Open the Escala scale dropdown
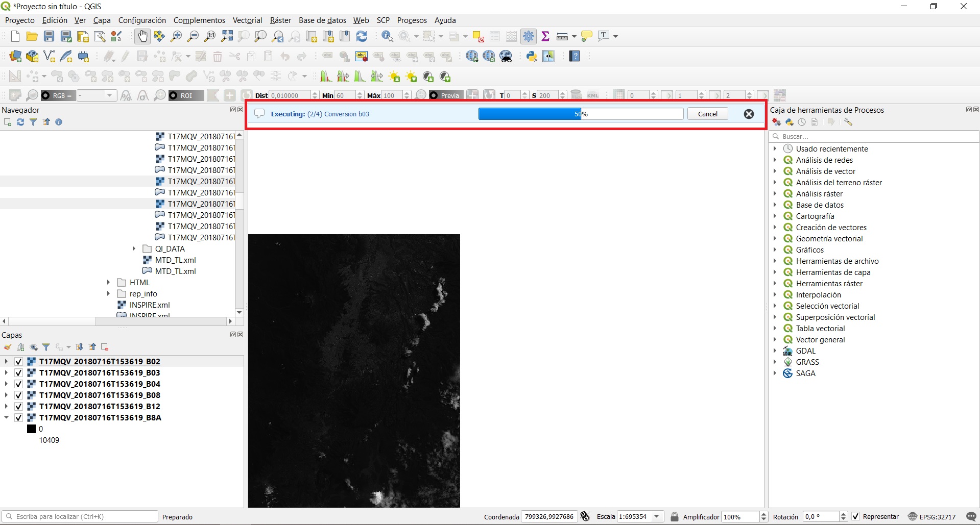980x525 pixels. point(657,517)
